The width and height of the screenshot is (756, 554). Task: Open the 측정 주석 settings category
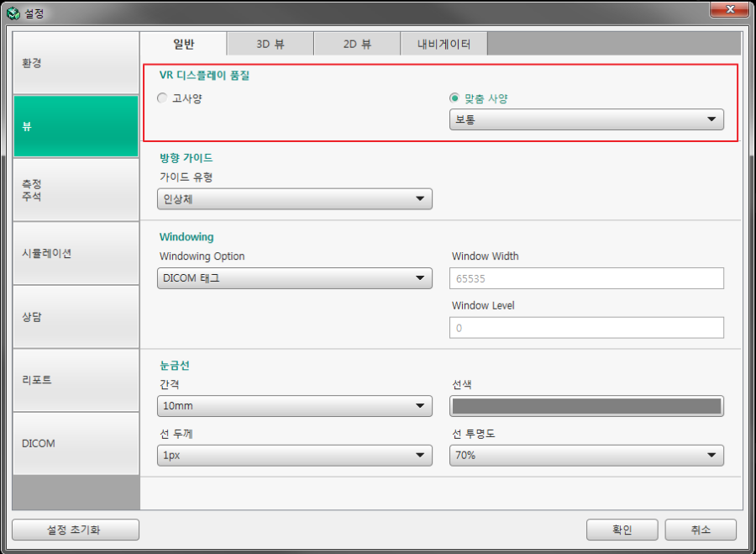pyautogui.click(x=76, y=190)
